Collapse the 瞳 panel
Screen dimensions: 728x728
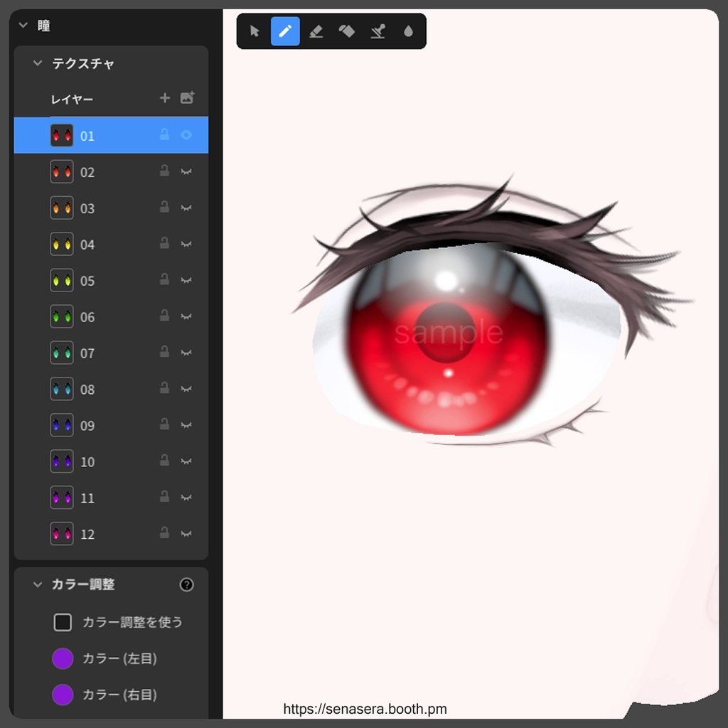(x=22, y=25)
